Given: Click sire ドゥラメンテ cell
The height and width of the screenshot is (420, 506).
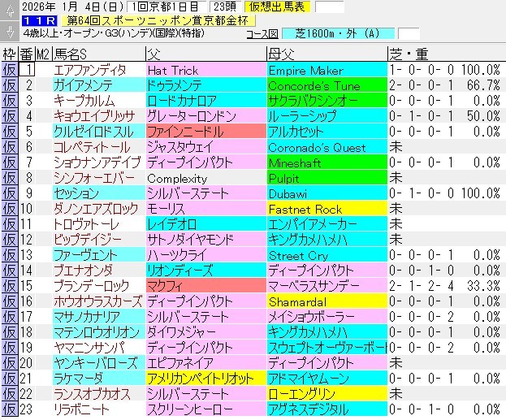Looking at the screenshot, I should click(205, 85).
